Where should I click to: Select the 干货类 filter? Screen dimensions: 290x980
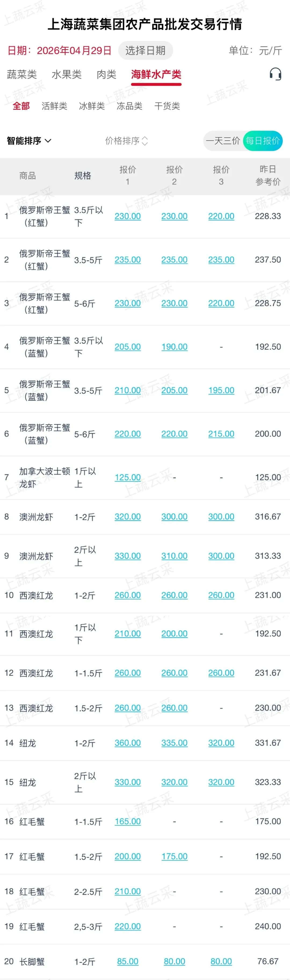(167, 106)
